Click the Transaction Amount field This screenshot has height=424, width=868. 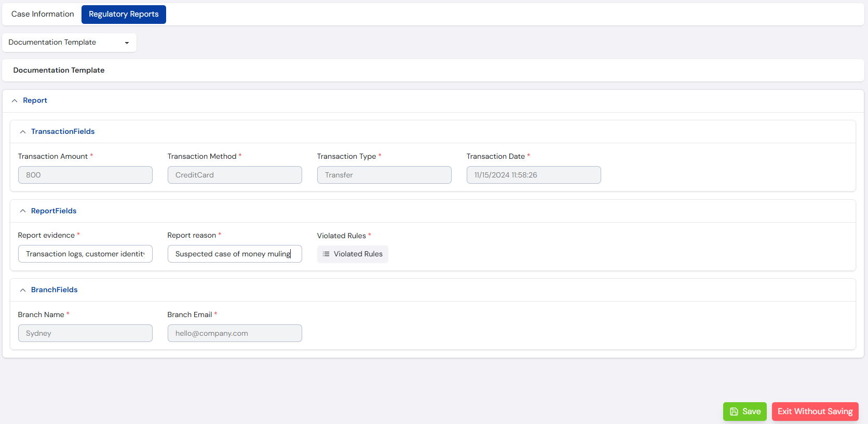85,175
